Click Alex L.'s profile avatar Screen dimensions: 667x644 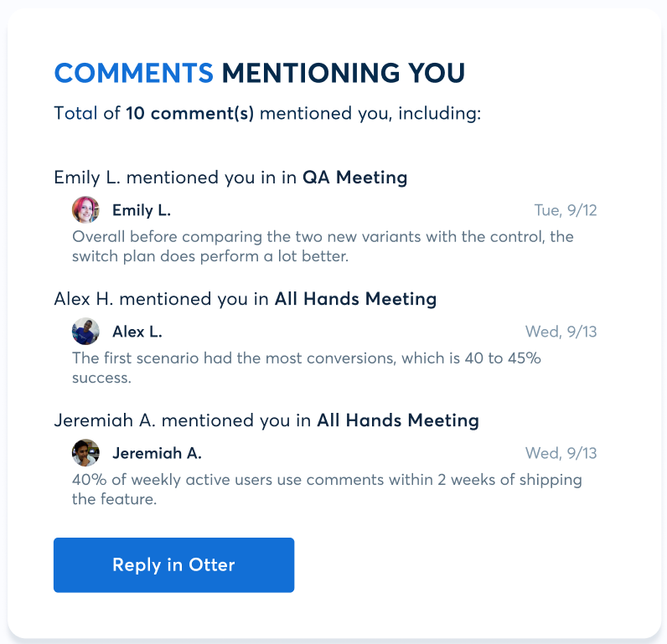[85, 332]
